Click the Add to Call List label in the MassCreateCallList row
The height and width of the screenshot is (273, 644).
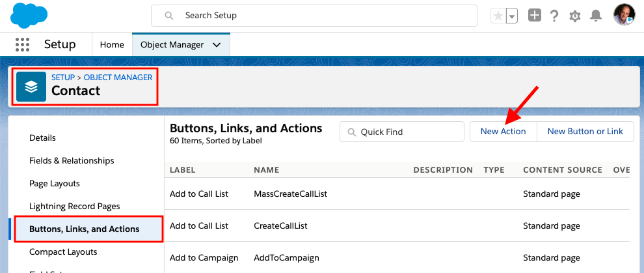[199, 194]
